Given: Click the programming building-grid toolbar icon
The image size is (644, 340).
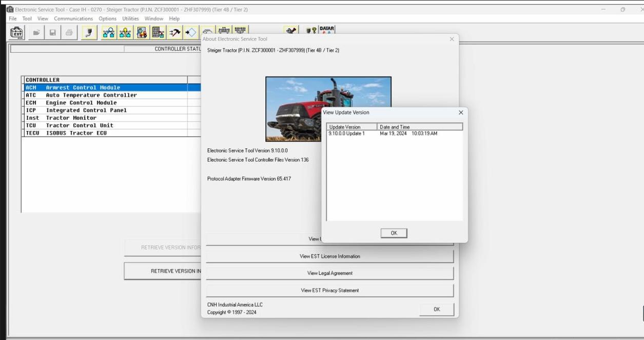Looking at the screenshot, I should [159, 33].
